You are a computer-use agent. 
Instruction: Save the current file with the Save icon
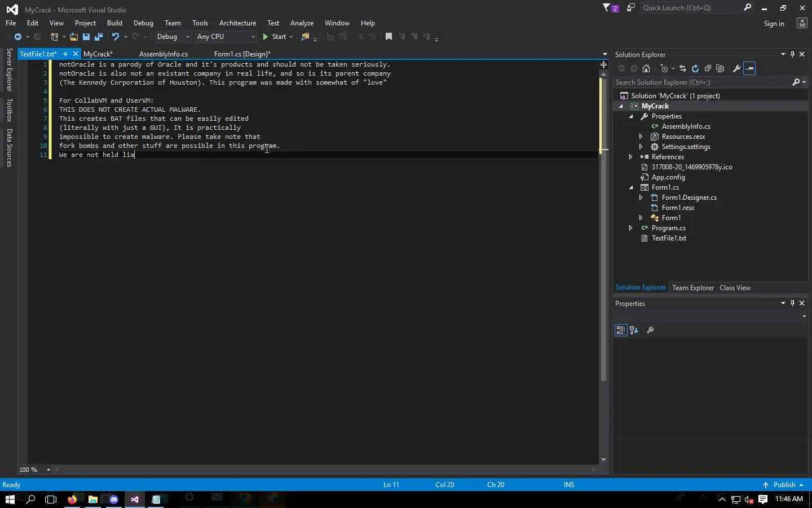click(x=86, y=37)
